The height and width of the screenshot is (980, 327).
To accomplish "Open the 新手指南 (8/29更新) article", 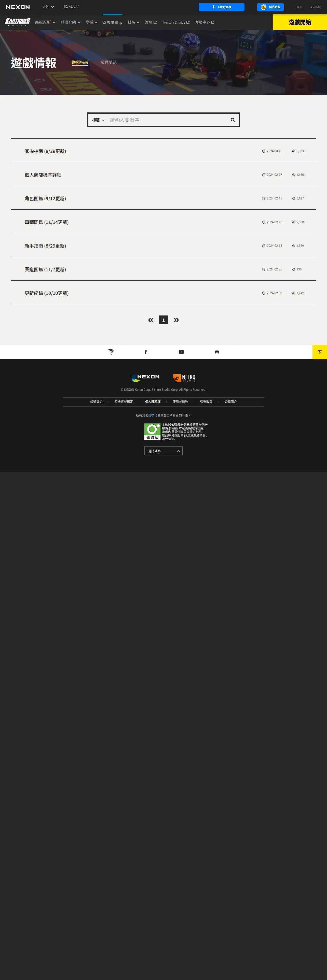I will coord(45,246).
